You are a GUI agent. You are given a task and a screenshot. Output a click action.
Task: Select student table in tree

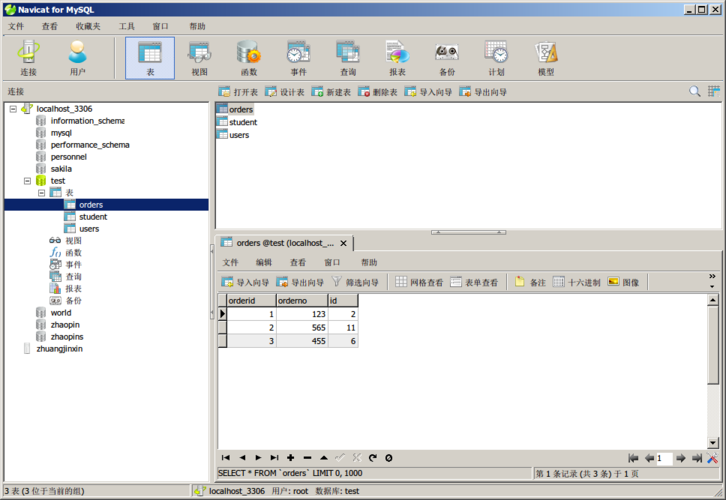point(93,217)
